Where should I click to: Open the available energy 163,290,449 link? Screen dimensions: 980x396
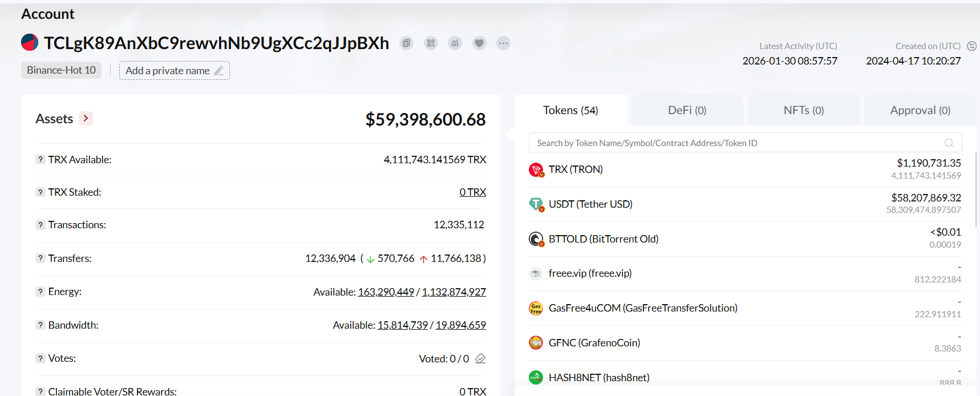coord(386,292)
